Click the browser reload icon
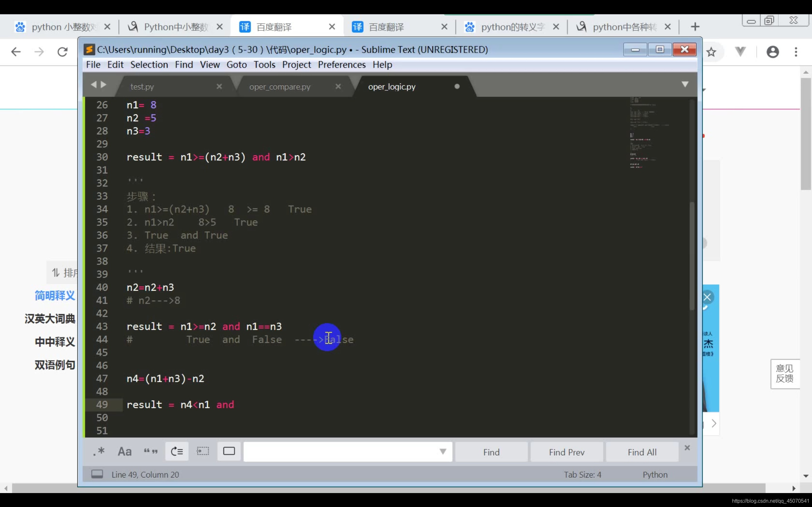 (x=62, y=52)
